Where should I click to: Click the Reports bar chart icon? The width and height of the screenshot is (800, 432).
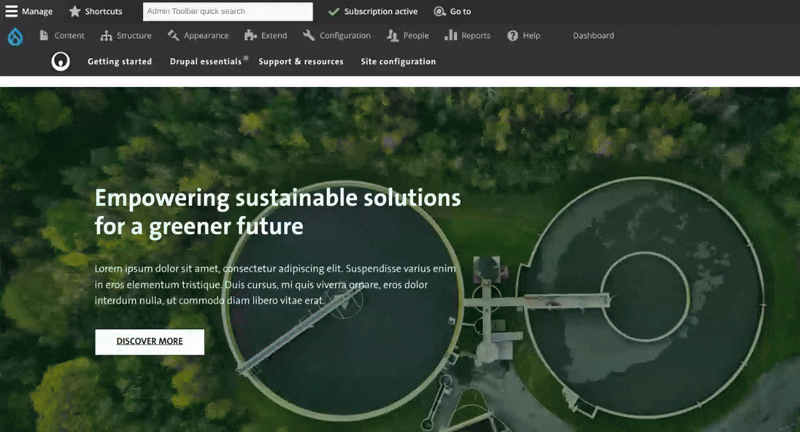click(x=451, y=35)
